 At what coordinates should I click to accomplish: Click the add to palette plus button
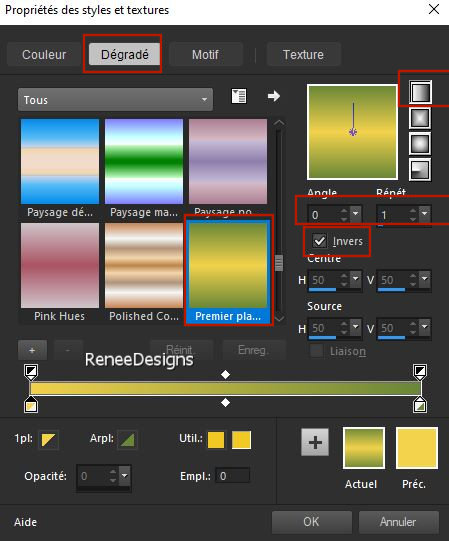[315, 442]
